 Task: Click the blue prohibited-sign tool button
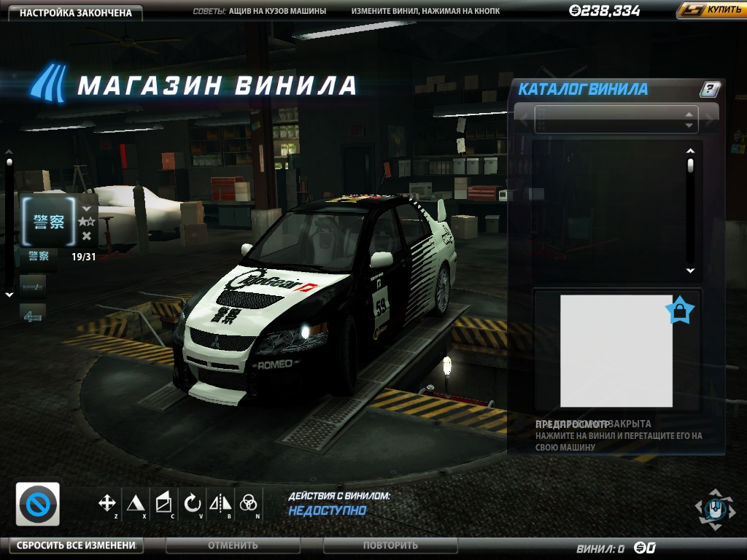(x=38, y=504)
